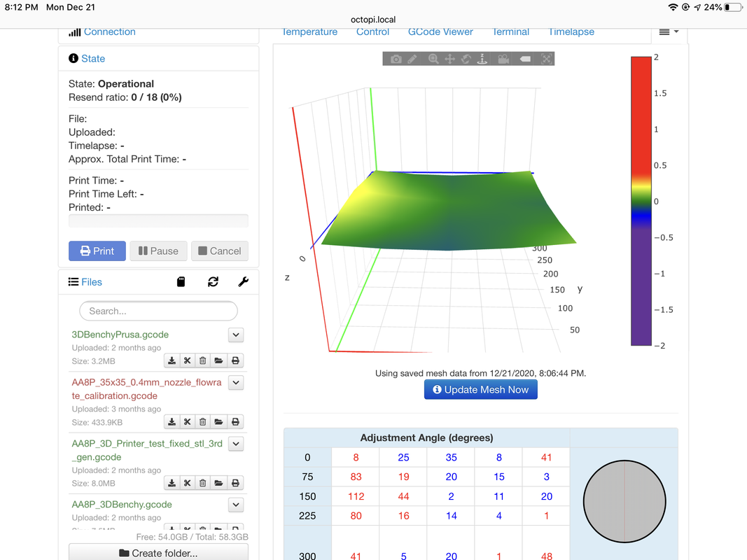747x560 pixels.
Task: Click Update Mesh Now button
Action: tap(481, 389)
